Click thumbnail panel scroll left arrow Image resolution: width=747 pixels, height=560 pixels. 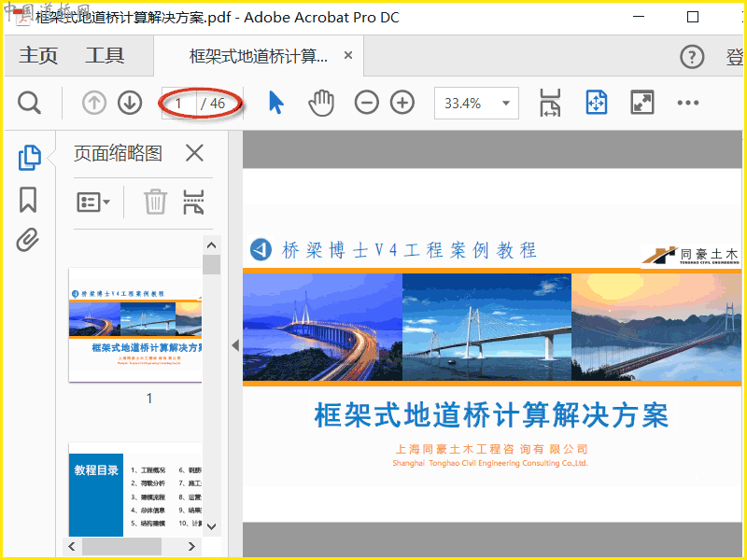click(72, 546)
